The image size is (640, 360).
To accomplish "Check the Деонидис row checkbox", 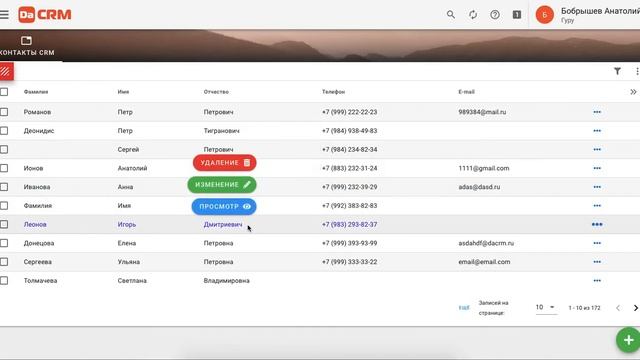I will (x=4, y=131).
